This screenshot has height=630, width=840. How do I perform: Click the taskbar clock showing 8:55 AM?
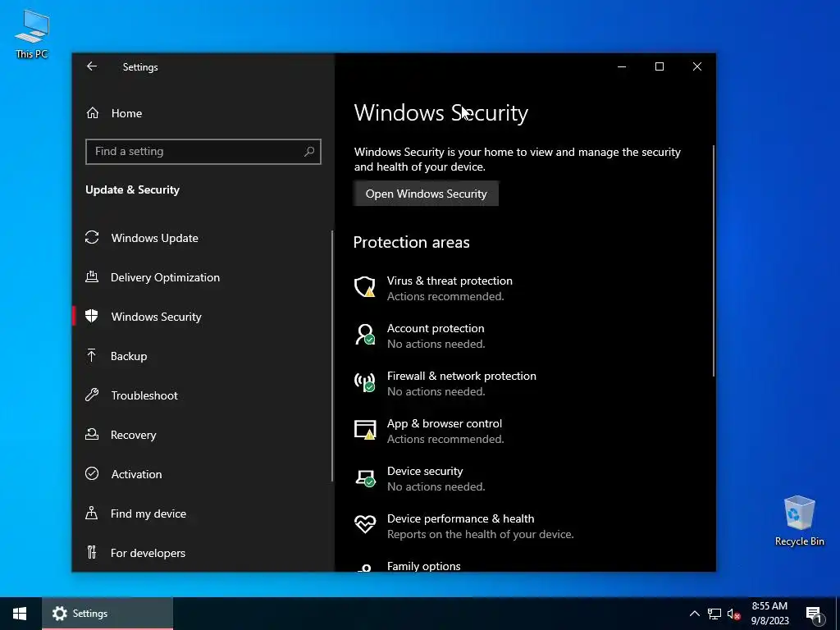pyautogui.click(x=769, y=614)
